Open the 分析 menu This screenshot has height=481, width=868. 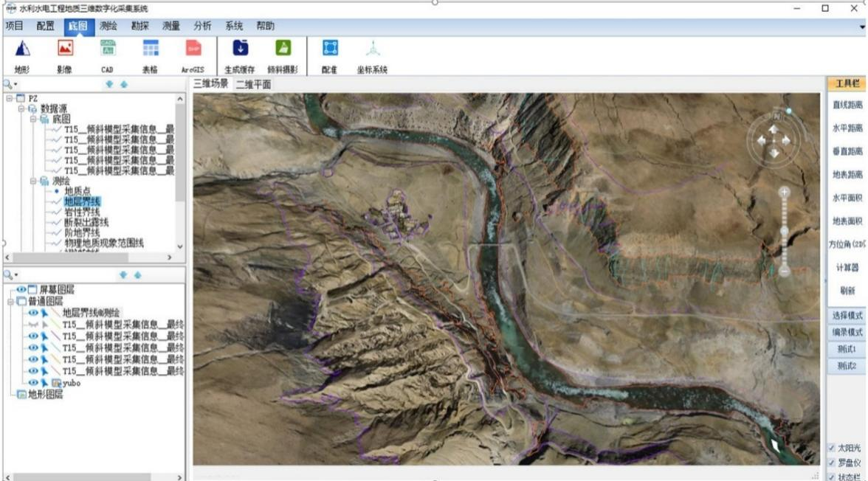click(x=202, y=26)
